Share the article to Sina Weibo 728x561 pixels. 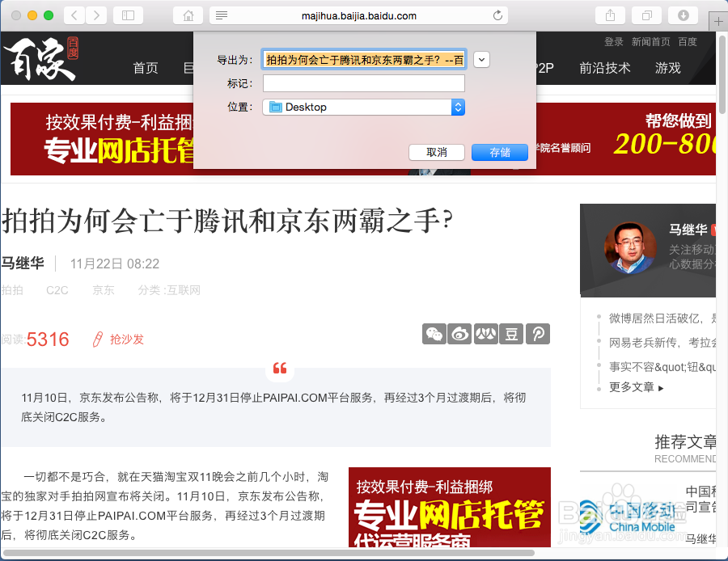click(x=459, y=333)
